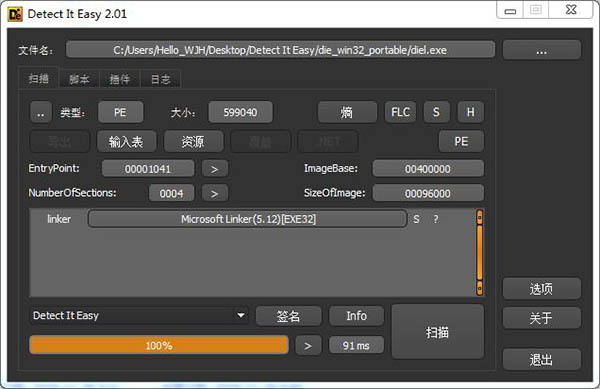Click the two-dot button beside 类型
This screenshot has width=600, height=389.
point(41,112)
